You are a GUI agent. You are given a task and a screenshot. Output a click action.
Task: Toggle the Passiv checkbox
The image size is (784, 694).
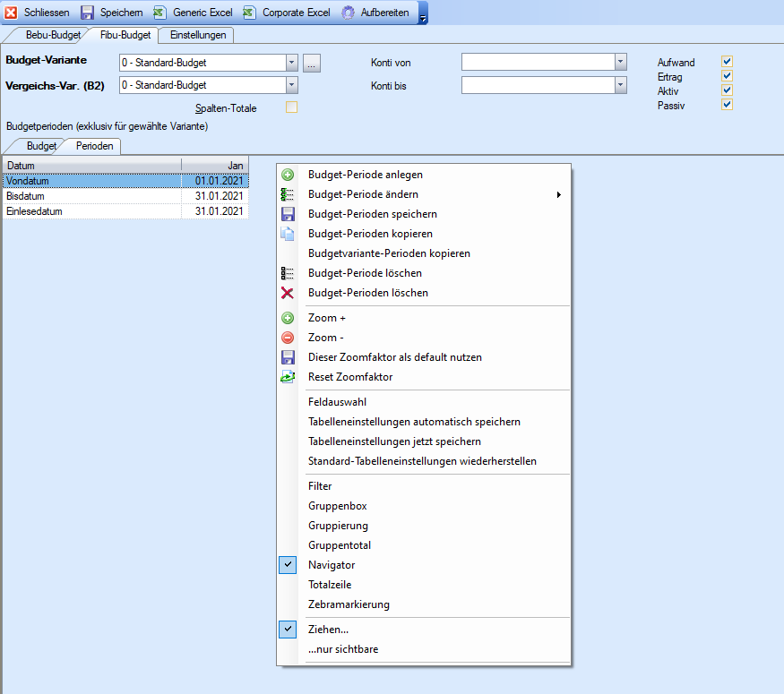point(728,105)
